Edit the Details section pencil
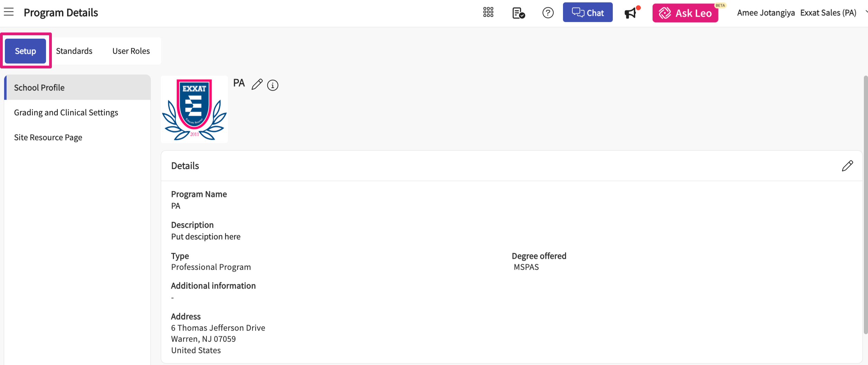 [x=847, y=166]
